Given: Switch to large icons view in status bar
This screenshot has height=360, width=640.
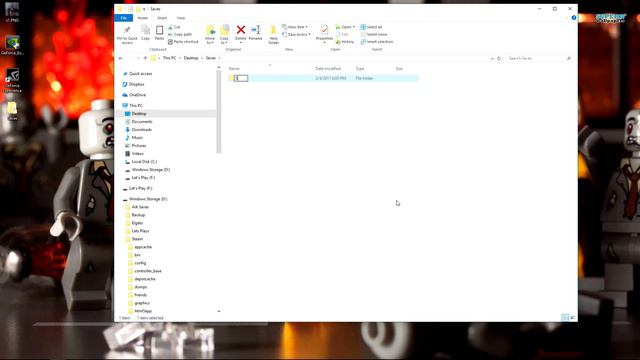Looking at the screenshot, I should [x=572, y=317].
